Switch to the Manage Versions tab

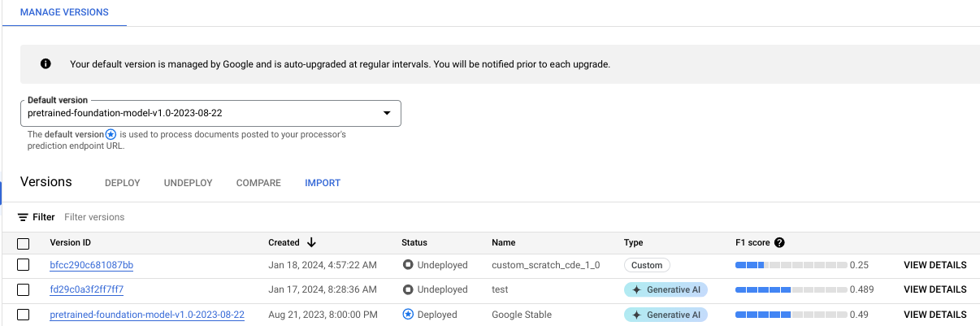coord(64,13)
